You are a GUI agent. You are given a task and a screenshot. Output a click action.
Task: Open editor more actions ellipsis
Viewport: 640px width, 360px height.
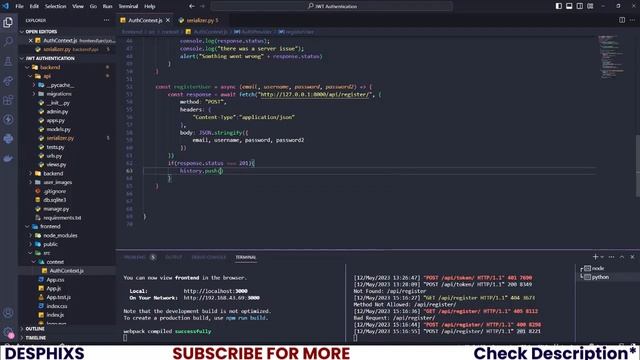pyautogui.click(x=632, y=20)
